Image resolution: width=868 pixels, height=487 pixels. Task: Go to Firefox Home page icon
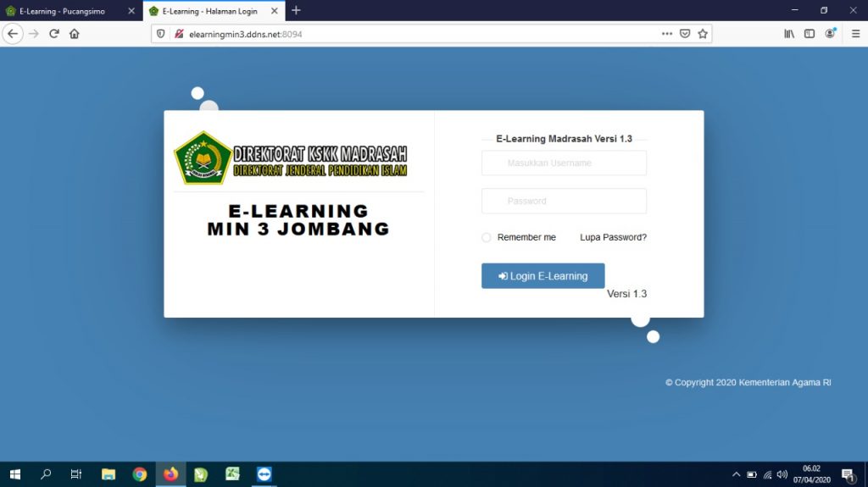[x=75, y=34]
